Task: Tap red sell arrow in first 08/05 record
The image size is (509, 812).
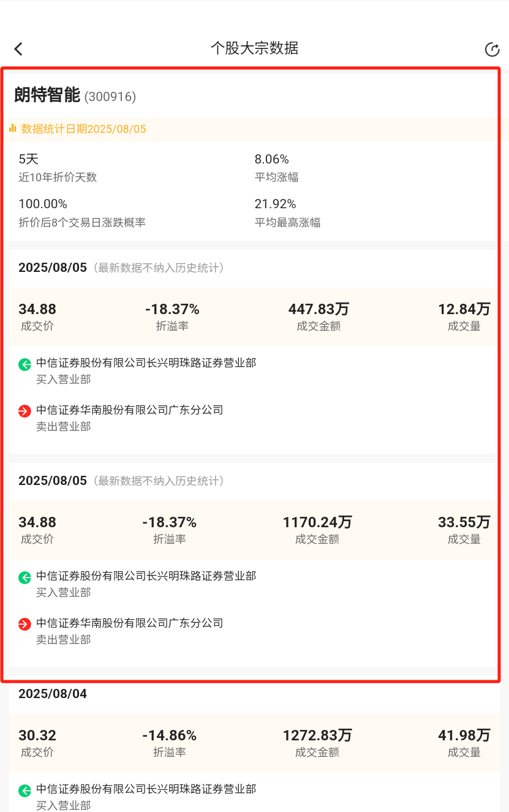Action: coord(25,412)
